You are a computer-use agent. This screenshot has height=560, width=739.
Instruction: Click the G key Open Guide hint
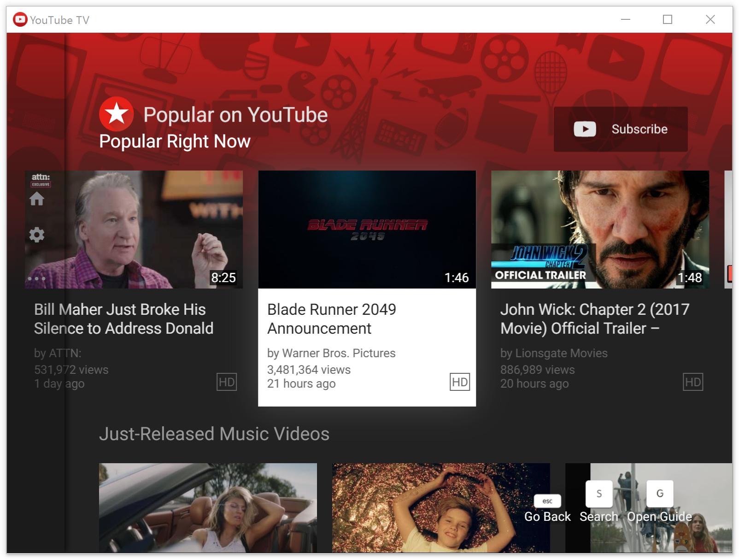(660, 494)
